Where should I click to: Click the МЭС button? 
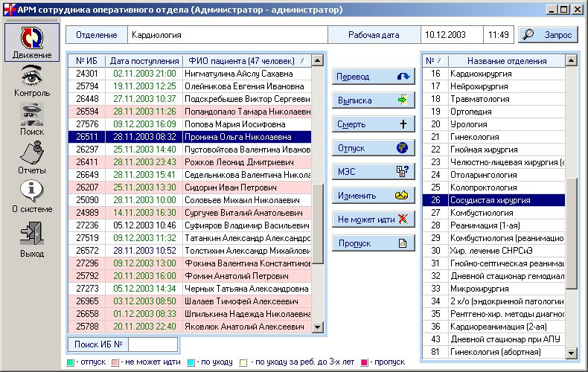click(374, 172)
